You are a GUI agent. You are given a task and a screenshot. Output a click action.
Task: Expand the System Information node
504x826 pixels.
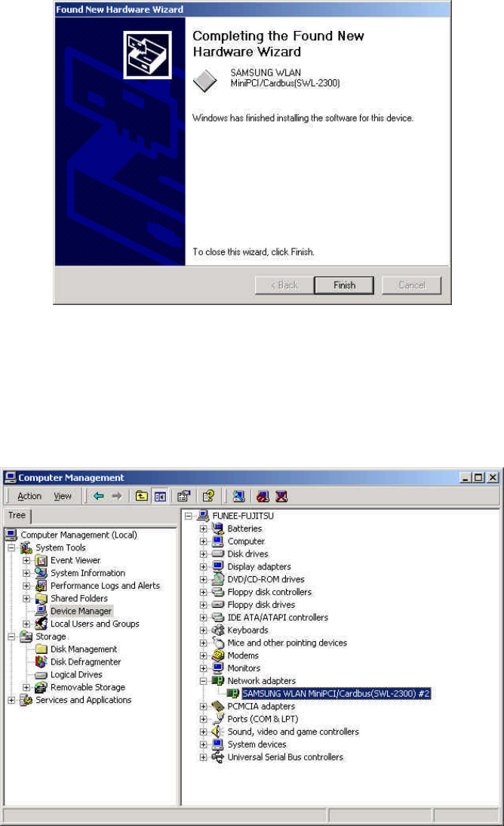[26, 573]
